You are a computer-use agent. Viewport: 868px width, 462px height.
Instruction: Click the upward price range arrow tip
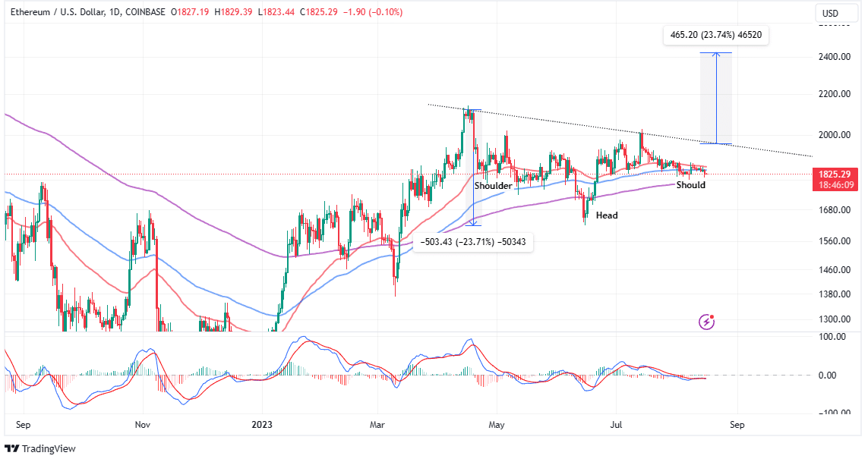[716, 54]
